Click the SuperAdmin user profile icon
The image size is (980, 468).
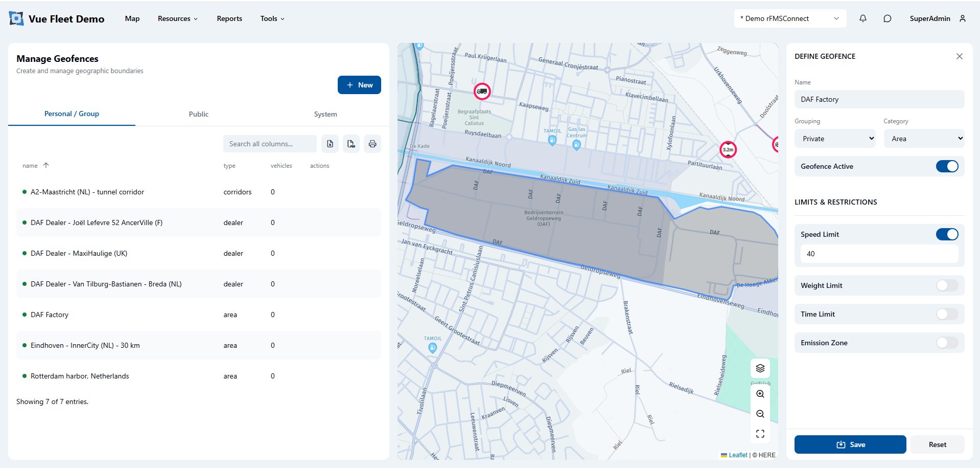[963, 18]
